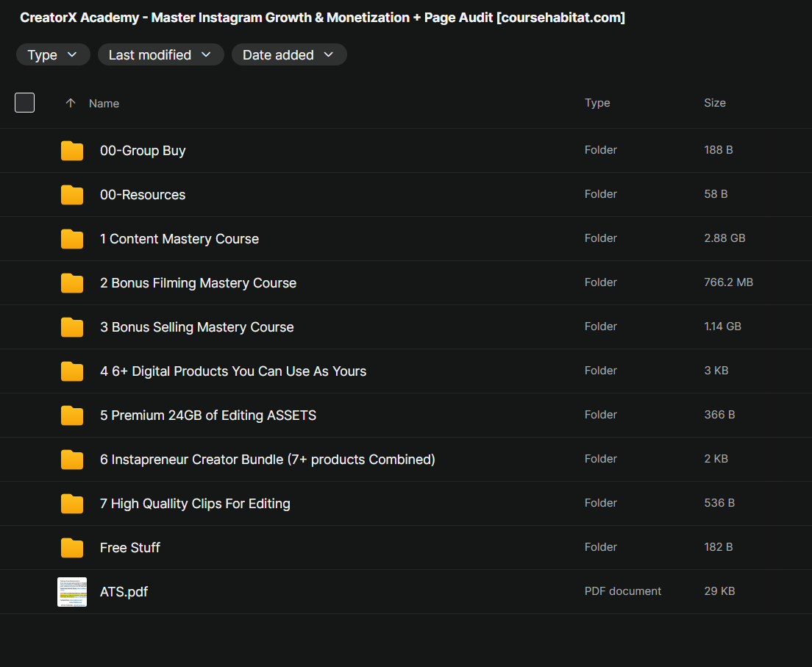Screen dimensions: 812x667
Task: Click the 4 6+ Digital Products folder icon
Action: pos(72,371)
